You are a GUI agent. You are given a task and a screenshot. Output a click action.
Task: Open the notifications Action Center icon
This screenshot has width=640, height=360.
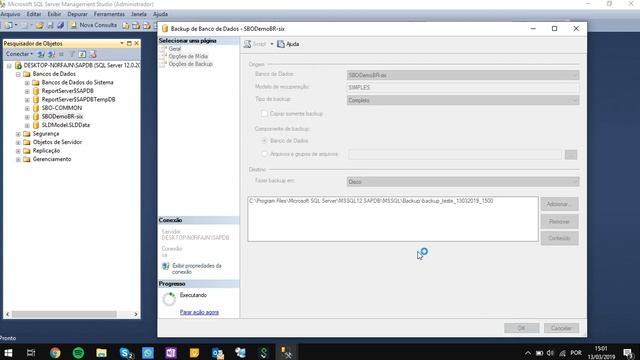(628, 353)
